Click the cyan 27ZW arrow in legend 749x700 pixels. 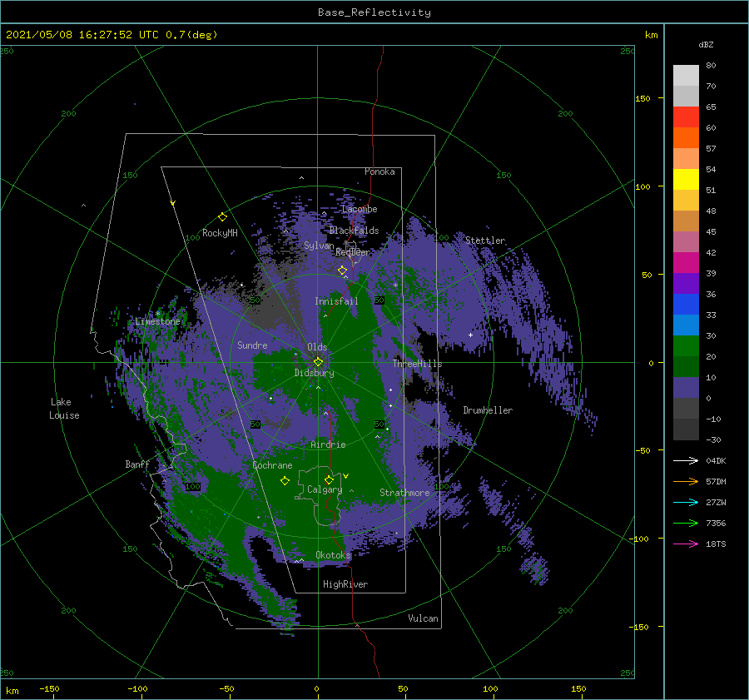(686, 502)
